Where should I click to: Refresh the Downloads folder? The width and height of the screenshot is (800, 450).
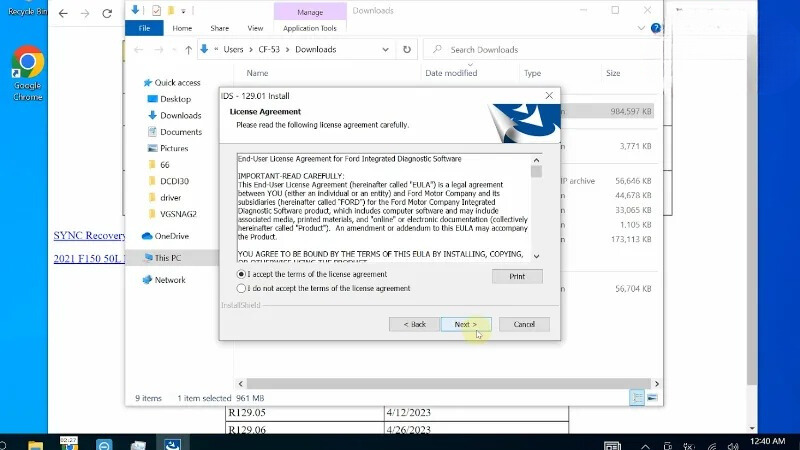tap(407, 49)
